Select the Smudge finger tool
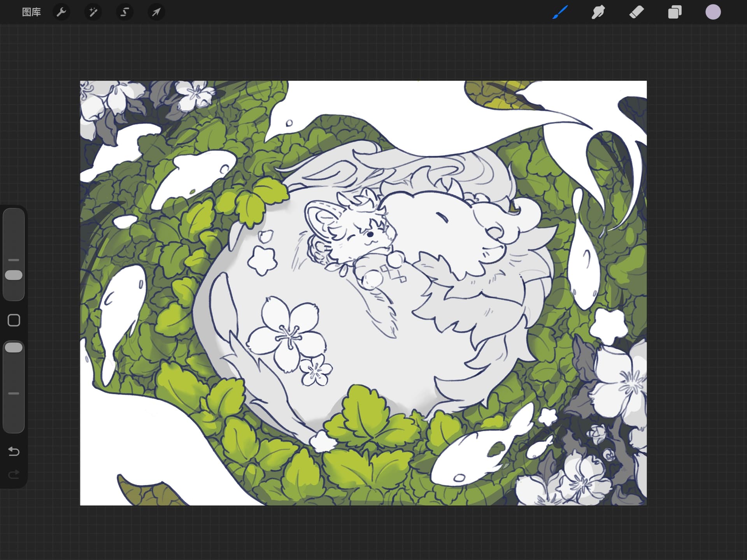 598,12
